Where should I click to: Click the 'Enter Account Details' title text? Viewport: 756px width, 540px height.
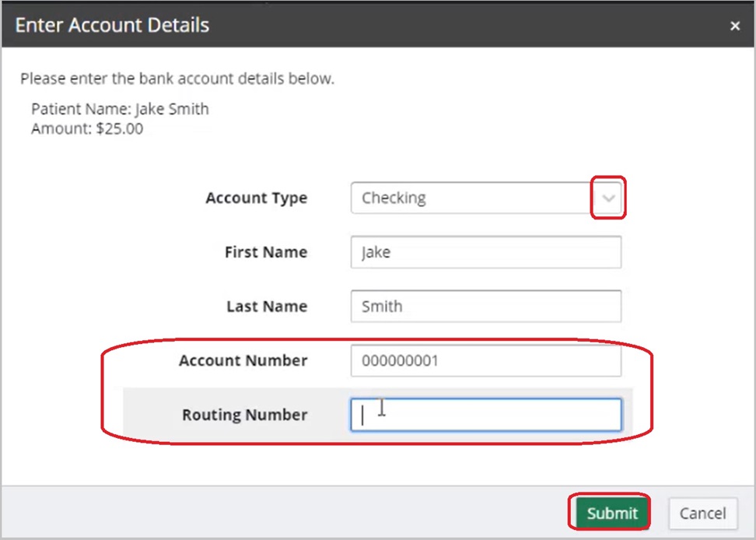point(112,25)
